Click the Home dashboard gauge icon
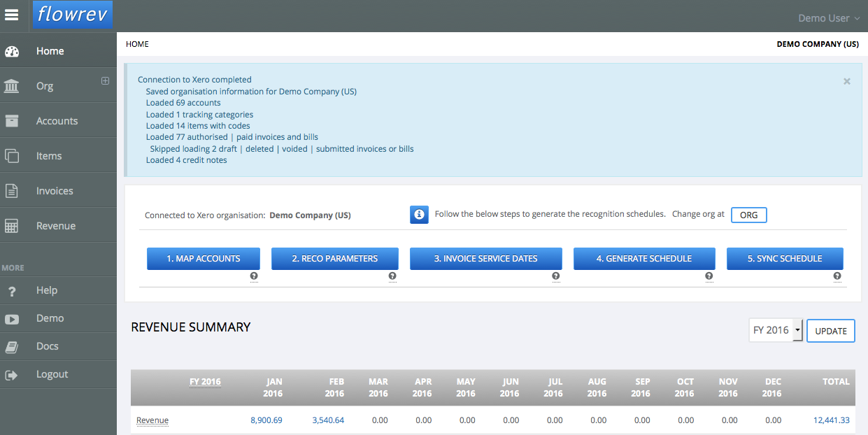 tap(12, 51)
